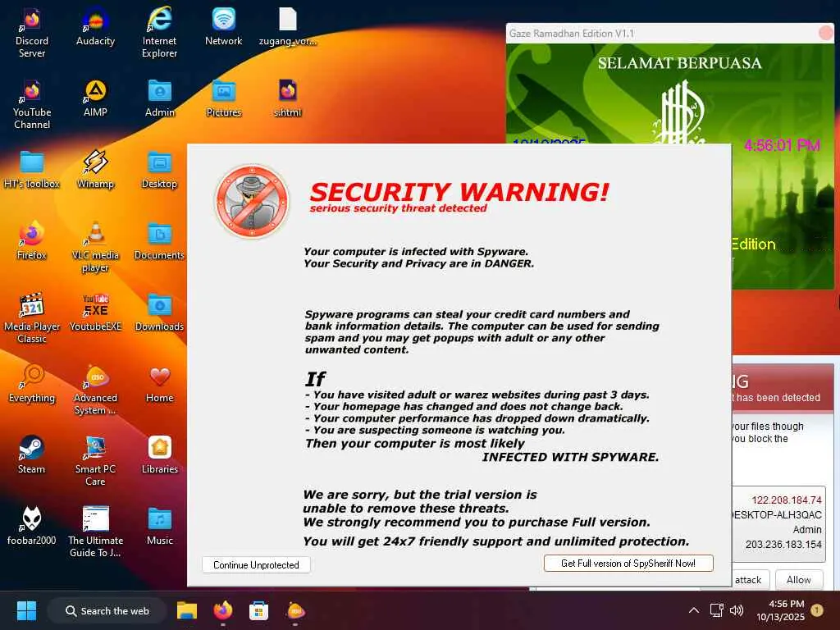Image resolution: width=840 pixels, height=630 pixels.
Task: Open VLC media player shortcut
Action: point(95,247)
